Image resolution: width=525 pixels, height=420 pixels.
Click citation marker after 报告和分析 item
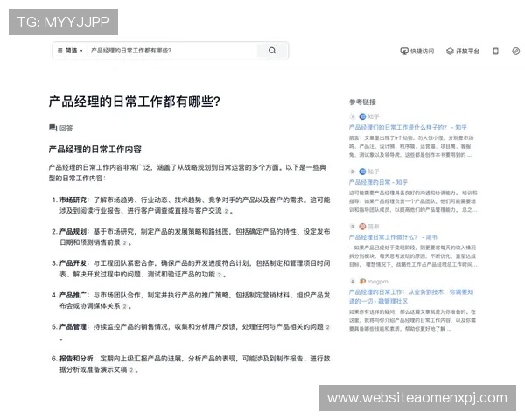pos(131,370)
